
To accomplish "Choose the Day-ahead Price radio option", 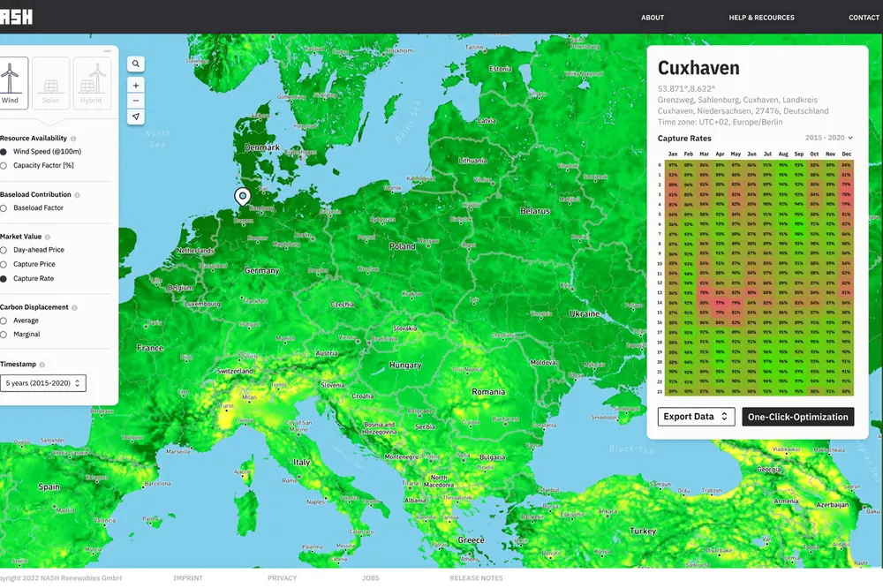I will tap(4, 250).
